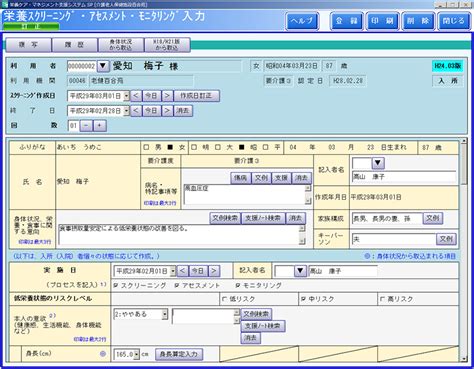Select the 低リスク option
Viewport: 474px width, 369px height.
click(224, 299)
